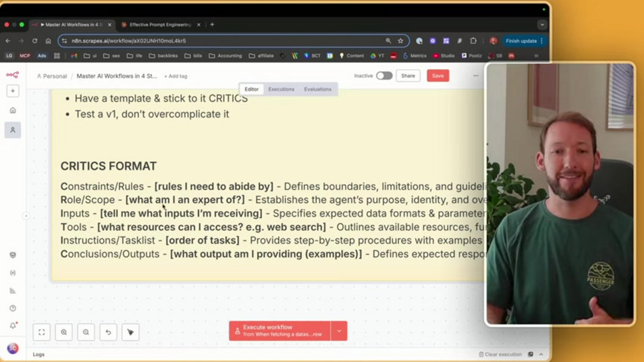644x362 pixels.
Task: Open the home icon in the left sidebar
Action: (13, 110)
